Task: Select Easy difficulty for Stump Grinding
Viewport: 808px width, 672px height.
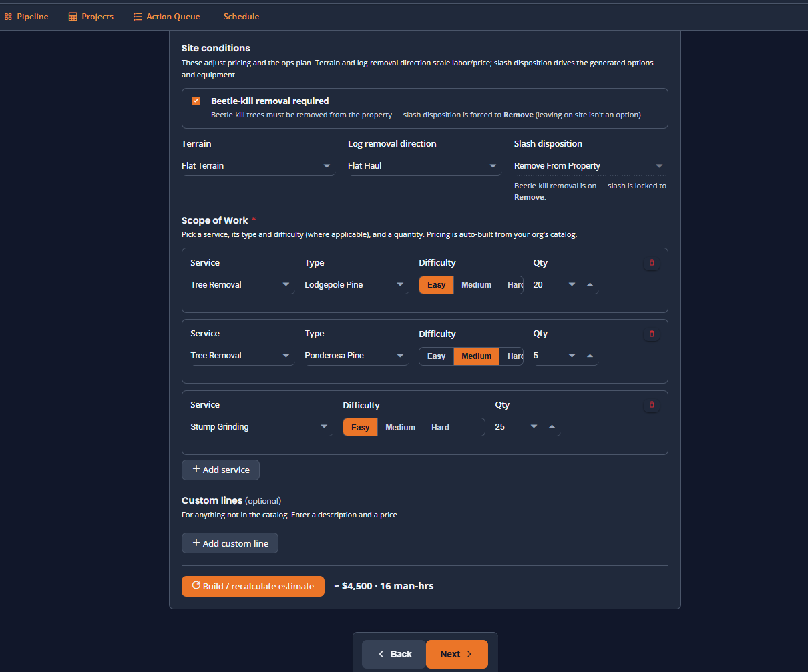Action: point(361,428)
